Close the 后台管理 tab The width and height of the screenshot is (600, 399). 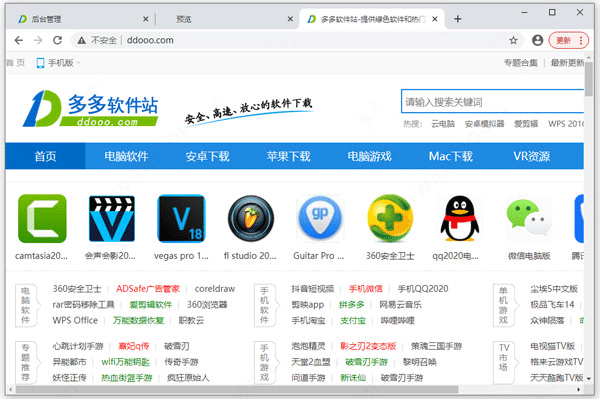pos(145,19)
